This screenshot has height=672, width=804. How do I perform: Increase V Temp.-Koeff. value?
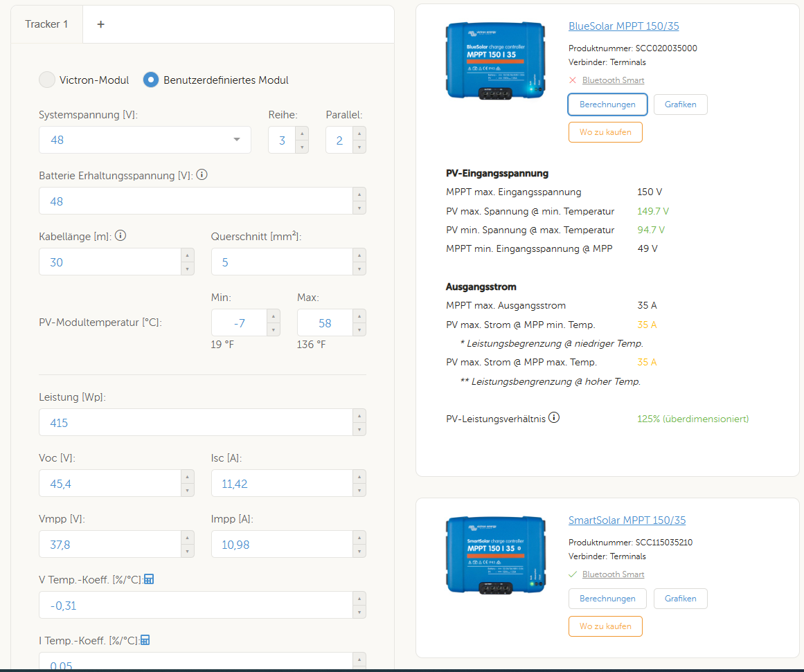(x=359, y=599)
